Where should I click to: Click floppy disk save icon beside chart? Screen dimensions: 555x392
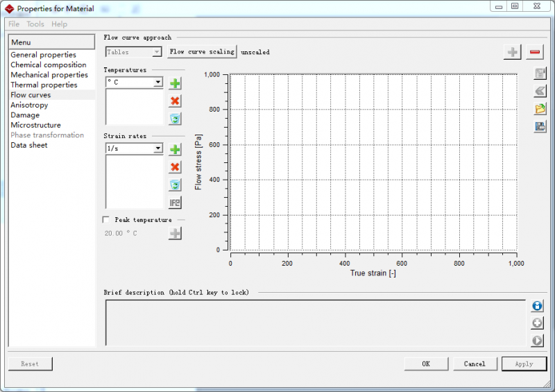point(540,126)
